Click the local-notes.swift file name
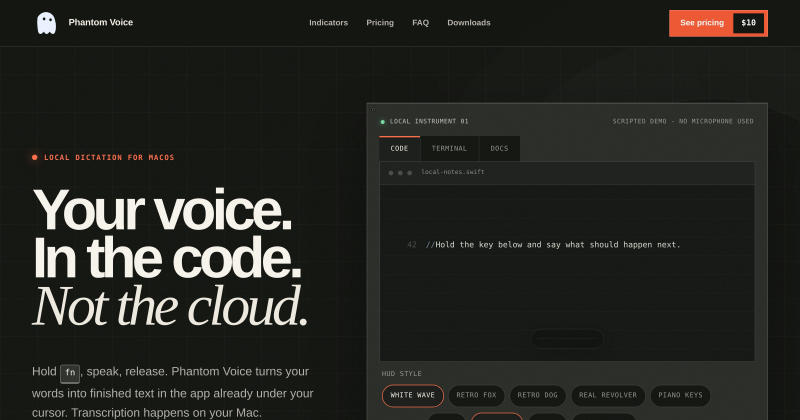Screen dimensions: 800x420 click(453, 172)
